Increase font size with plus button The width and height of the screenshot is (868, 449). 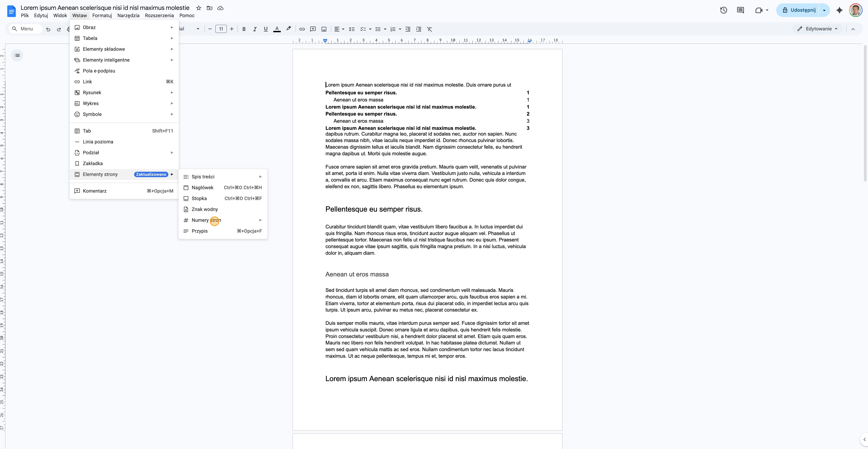coord(232,29)
